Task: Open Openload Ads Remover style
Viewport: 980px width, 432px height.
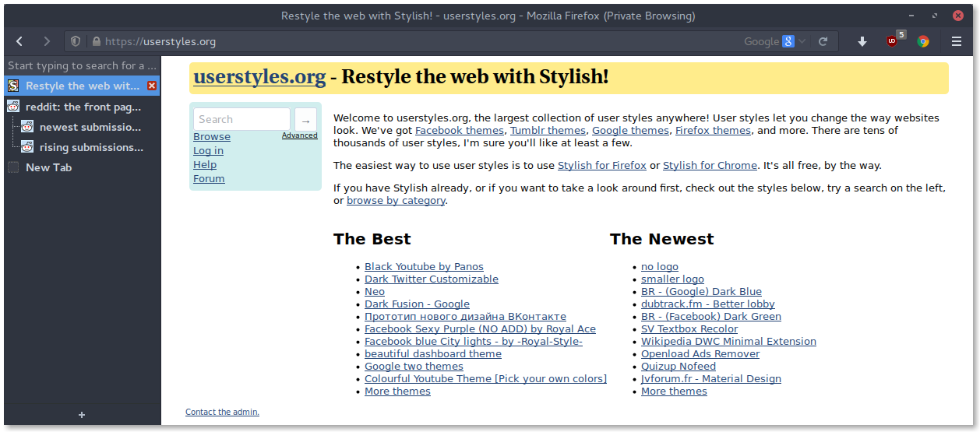Action: pos(700,354)
